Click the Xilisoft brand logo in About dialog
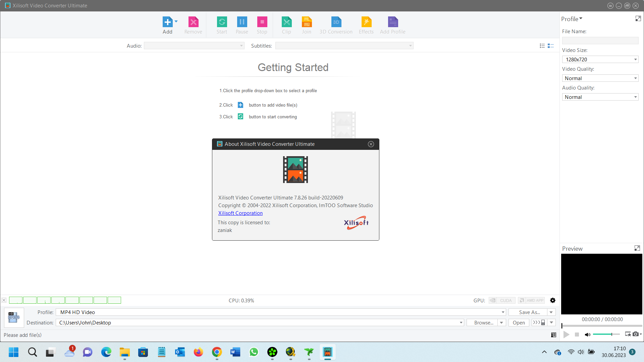The height and width of the screenshot is (362, 644). 356,223
